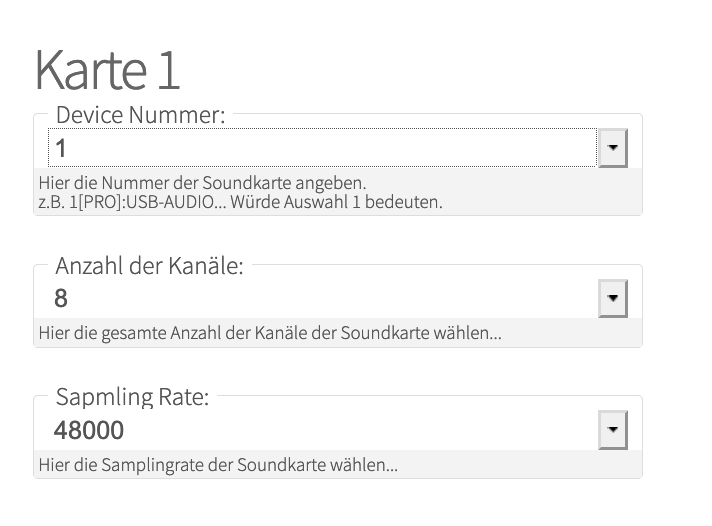Click the Karte 1 heading

tap(107, 70)
